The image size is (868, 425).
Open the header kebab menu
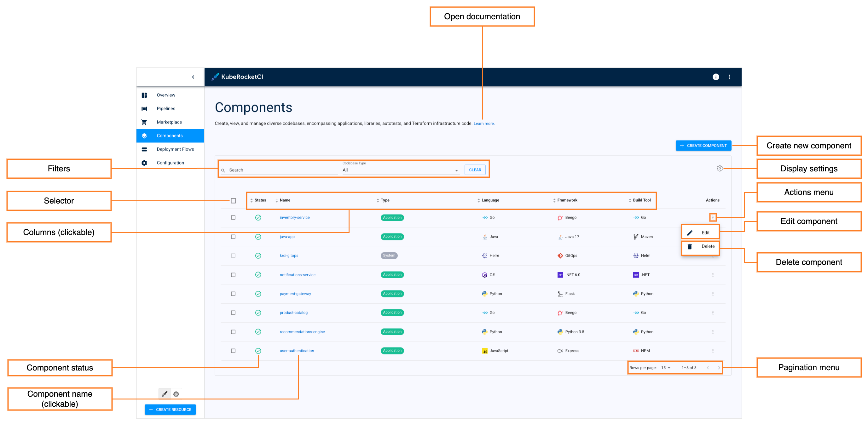pyautogui.click(x=729, y=77)
